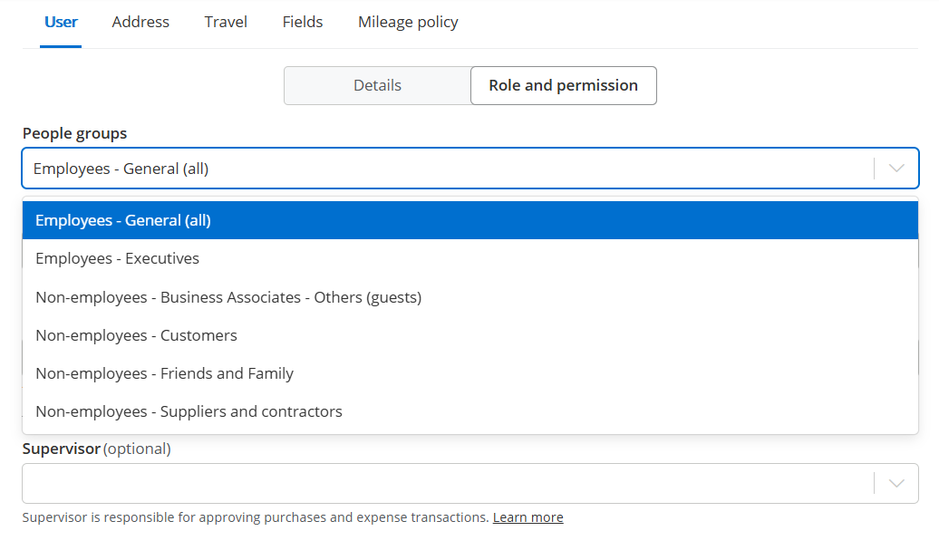939x560 pixels.
Task: Pick Non-employees - Suppliers and contractors
Action: coord(189,411)
